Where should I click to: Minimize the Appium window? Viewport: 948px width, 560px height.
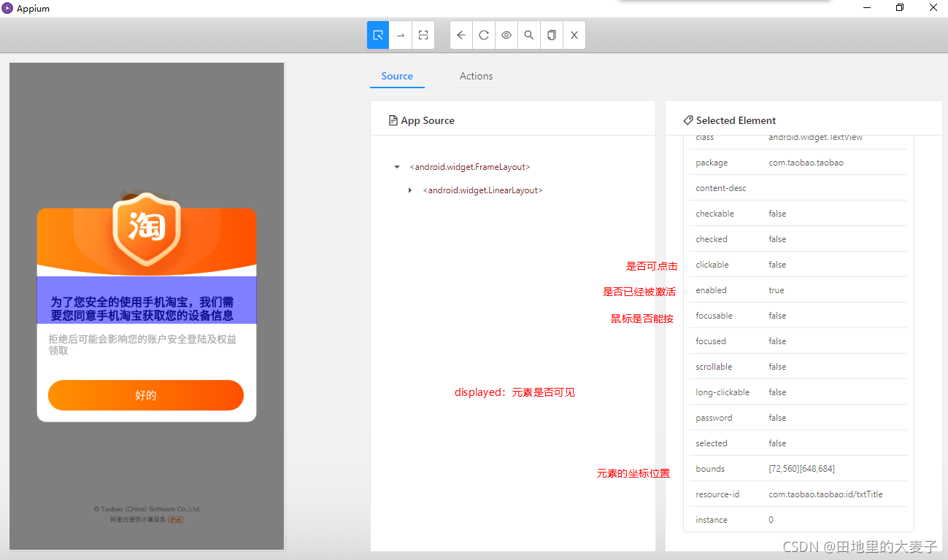[867, 8]
